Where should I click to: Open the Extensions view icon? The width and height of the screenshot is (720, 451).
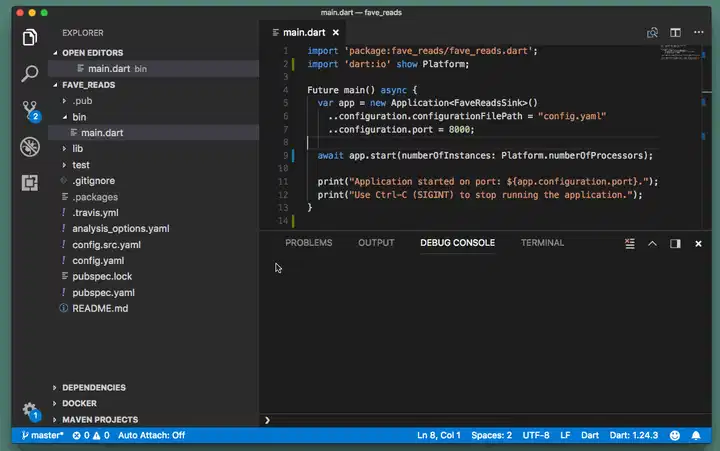(30, 183)
